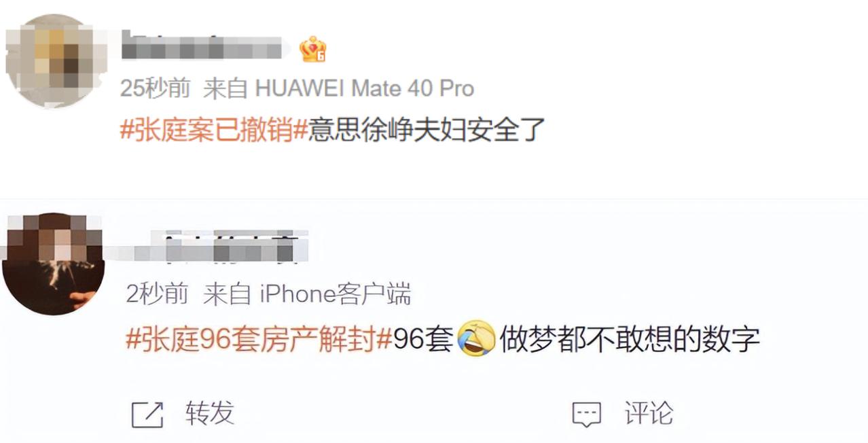Click the laughing-crying emoji in second post
The image size is (868, 443).
(x=476, y=339)
